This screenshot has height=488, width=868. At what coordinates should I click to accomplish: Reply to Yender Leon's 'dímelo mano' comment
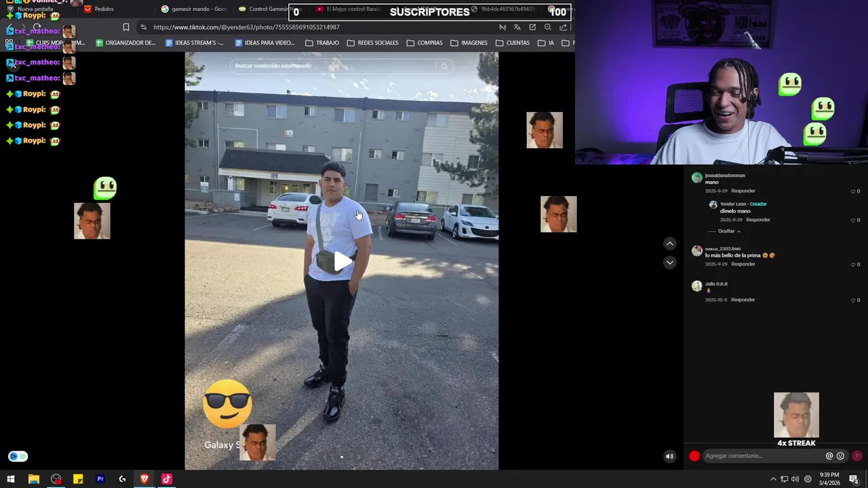pos(757,220)
